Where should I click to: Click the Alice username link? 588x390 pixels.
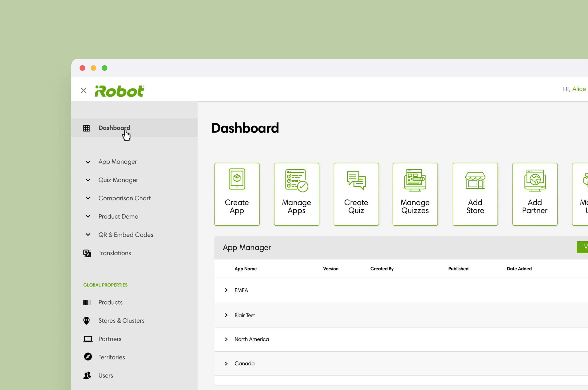pyautogui.click(x=579, y=89)
